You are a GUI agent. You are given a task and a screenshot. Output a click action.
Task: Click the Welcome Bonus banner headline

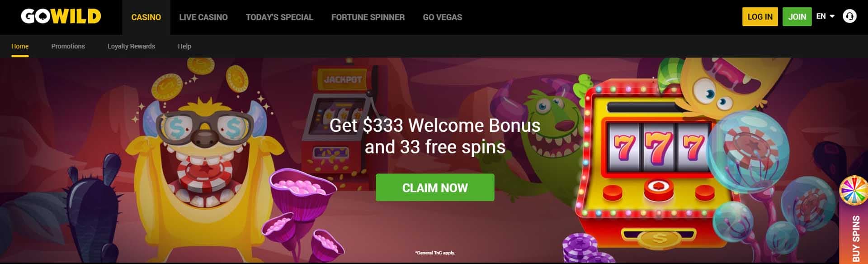pyautogui.click(x=435, y=136)
